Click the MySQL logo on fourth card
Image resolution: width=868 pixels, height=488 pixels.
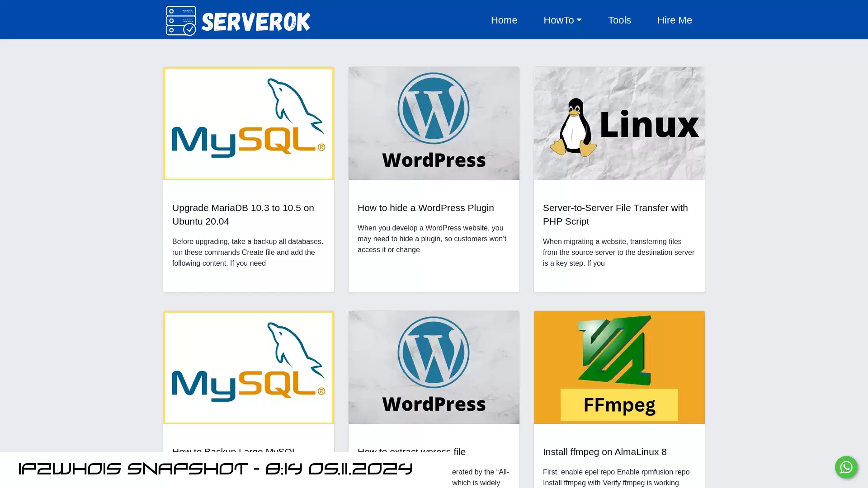click(249, 367)
